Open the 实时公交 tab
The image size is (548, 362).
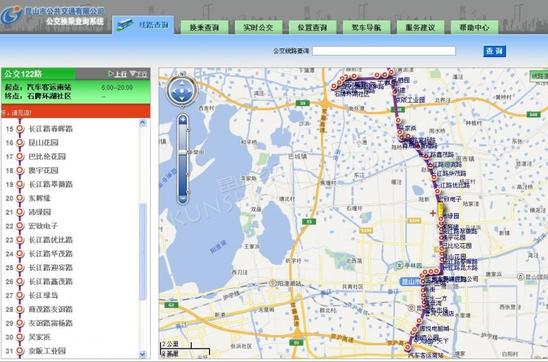point(258,27)
